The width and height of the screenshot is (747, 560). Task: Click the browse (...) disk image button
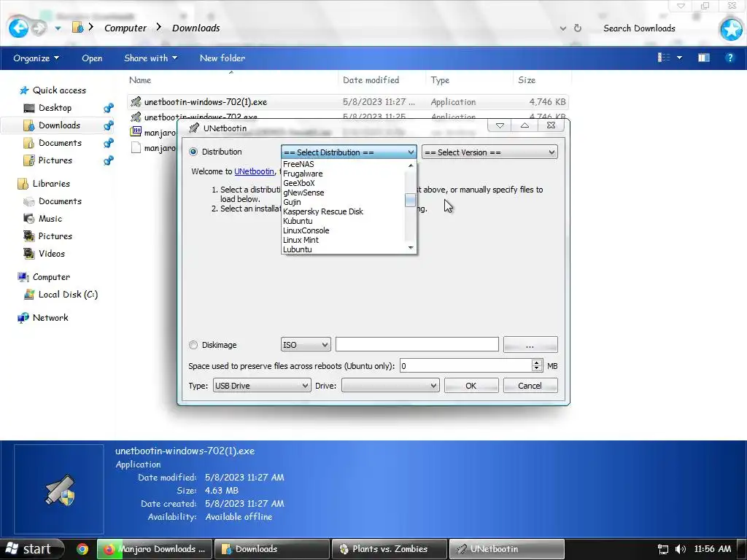click(530, 345)
